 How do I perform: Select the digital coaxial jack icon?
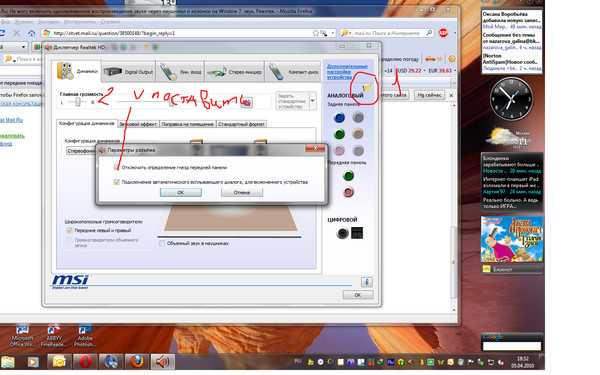coord(342,233)
